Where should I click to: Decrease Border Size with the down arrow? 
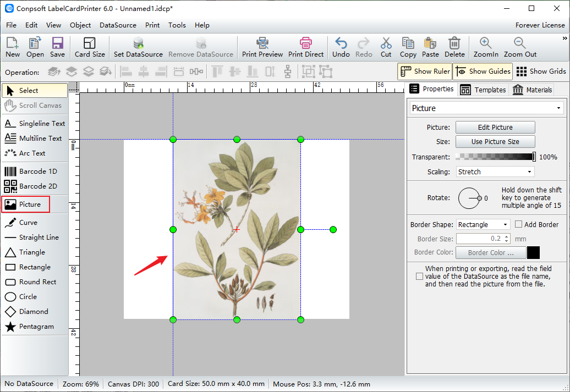(507, 241)
